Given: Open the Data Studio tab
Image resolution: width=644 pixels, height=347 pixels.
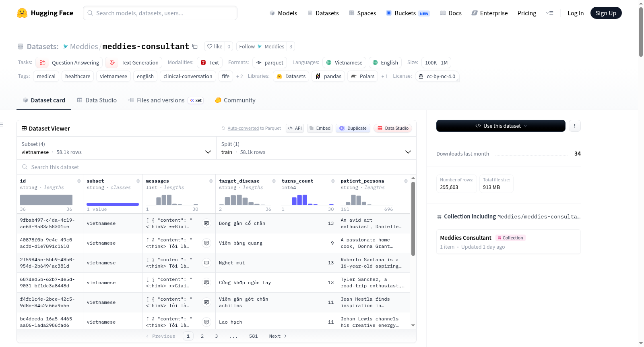Looking at the screenshot, I should (97, 100).
